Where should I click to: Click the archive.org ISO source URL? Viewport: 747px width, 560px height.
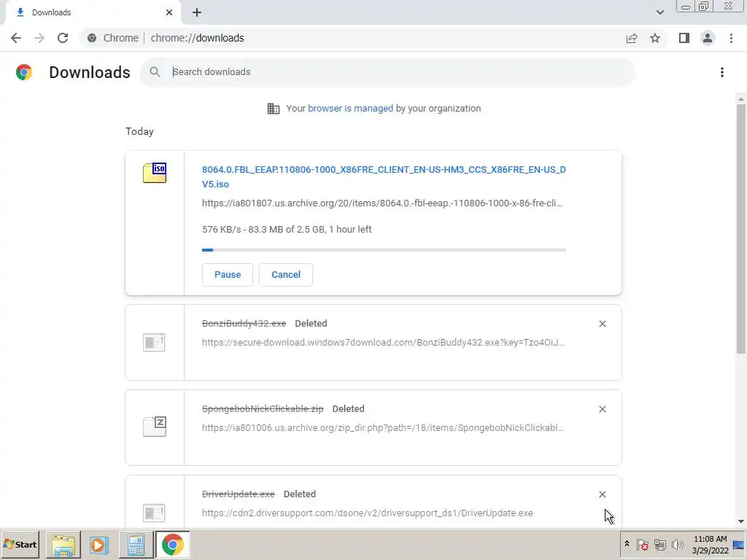tap(382, 203)
